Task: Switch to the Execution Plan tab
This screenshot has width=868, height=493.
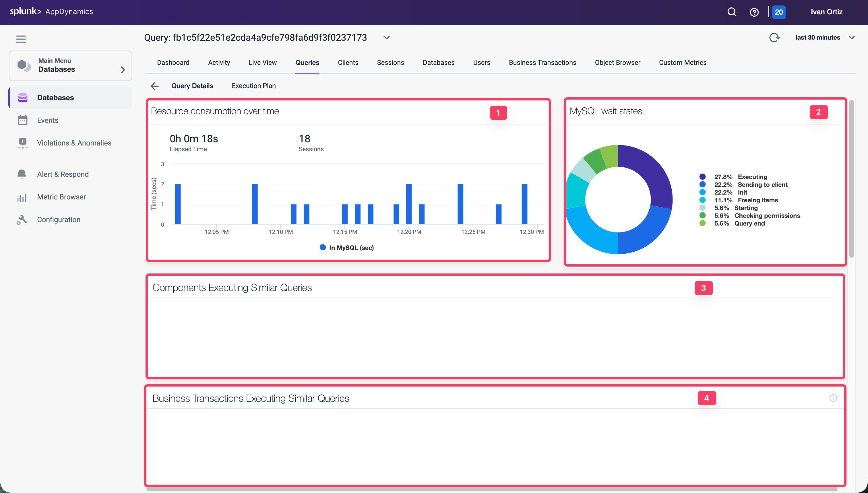Action: point(253,86)
